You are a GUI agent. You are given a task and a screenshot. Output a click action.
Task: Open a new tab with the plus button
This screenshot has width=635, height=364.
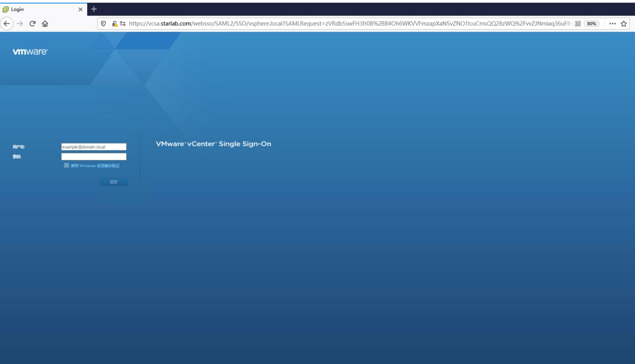94,9
